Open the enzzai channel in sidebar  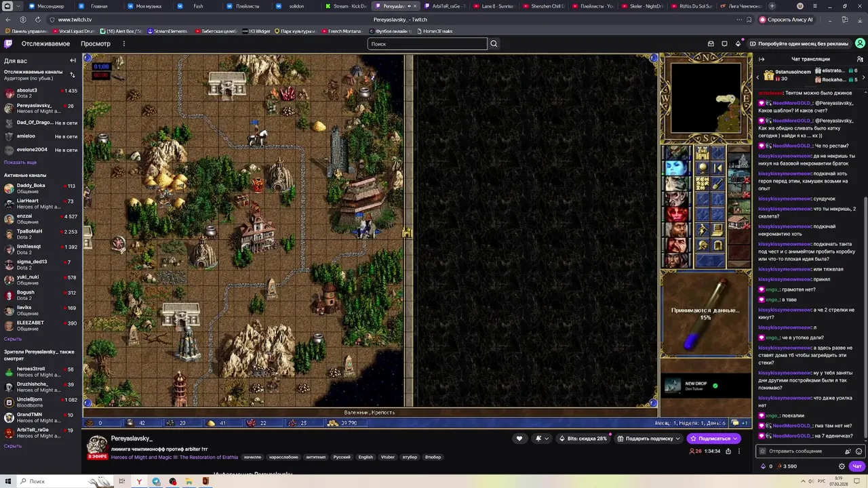(41, 219)
